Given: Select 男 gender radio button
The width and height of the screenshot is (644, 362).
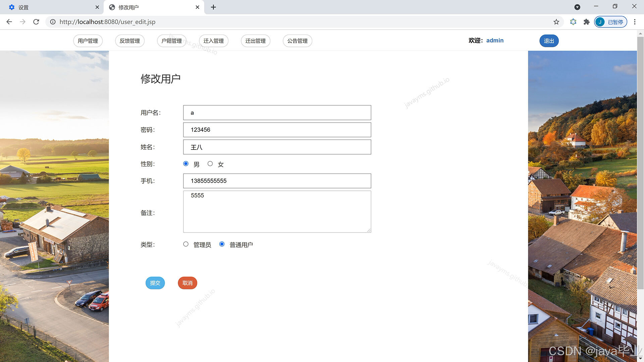Looking at the screenshot, I should click(x=186, y=164).
